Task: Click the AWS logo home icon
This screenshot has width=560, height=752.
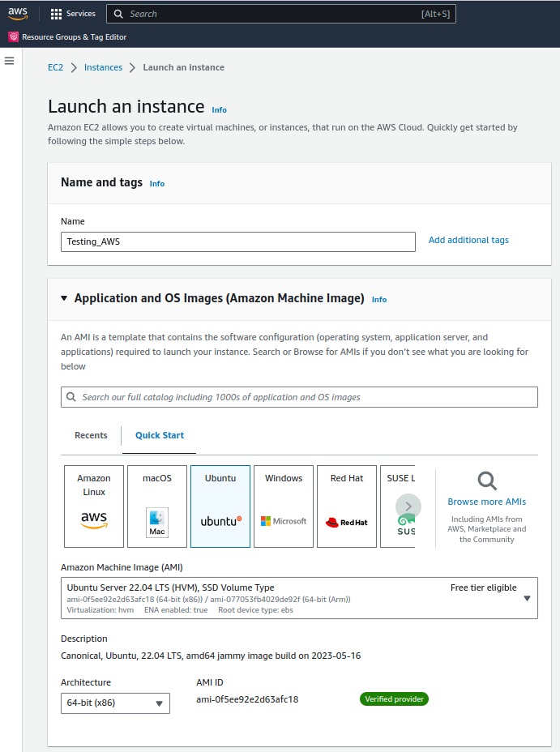Action: click(18, 14)
